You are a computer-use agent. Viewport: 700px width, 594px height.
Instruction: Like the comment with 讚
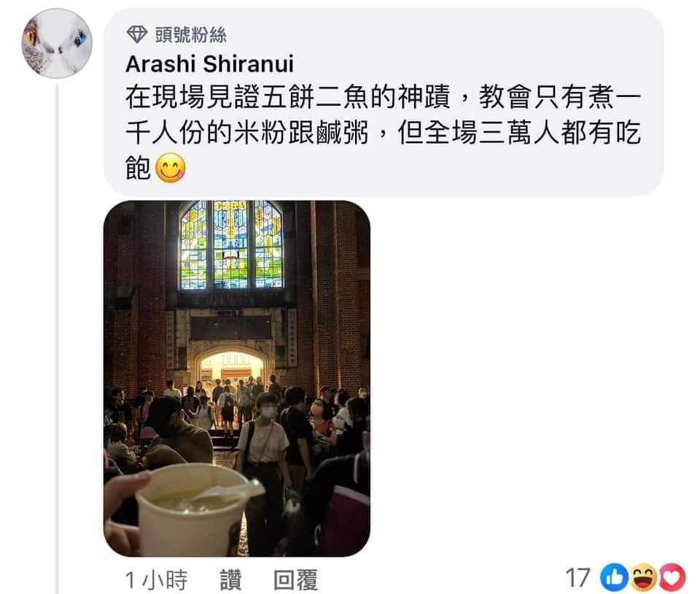231,579
